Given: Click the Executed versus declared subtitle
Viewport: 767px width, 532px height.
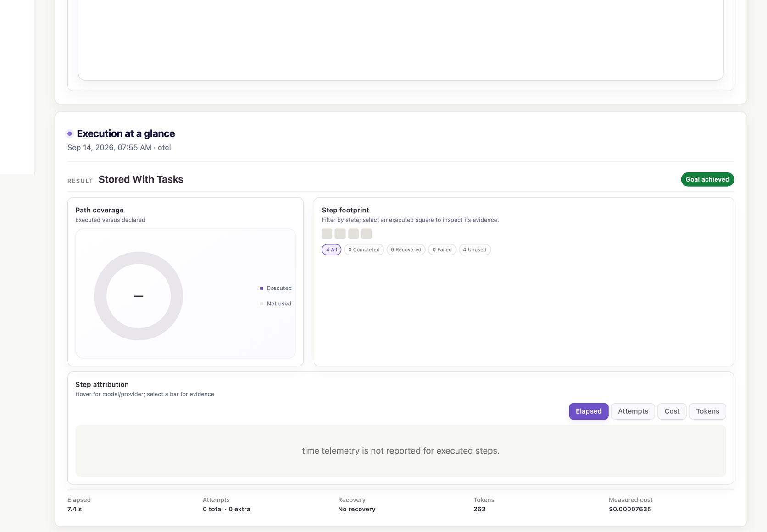Looking at the screenshot, I should (110, 220).
